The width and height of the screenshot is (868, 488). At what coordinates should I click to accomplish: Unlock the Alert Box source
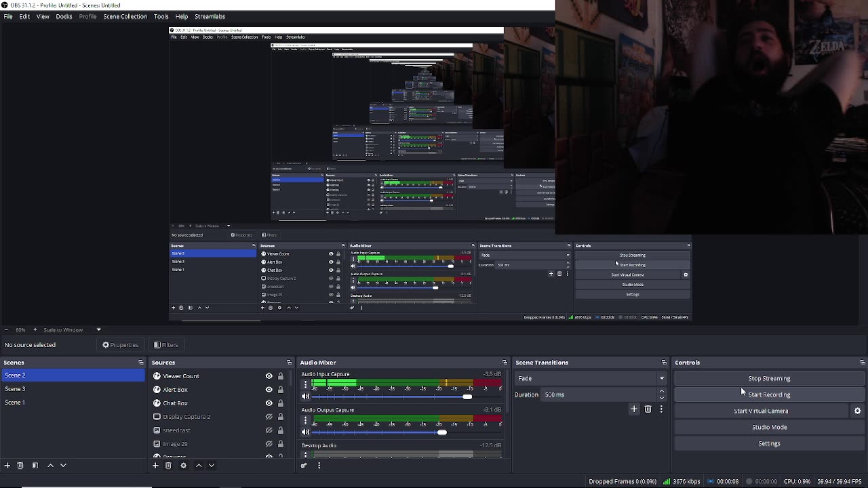point(280,390)
